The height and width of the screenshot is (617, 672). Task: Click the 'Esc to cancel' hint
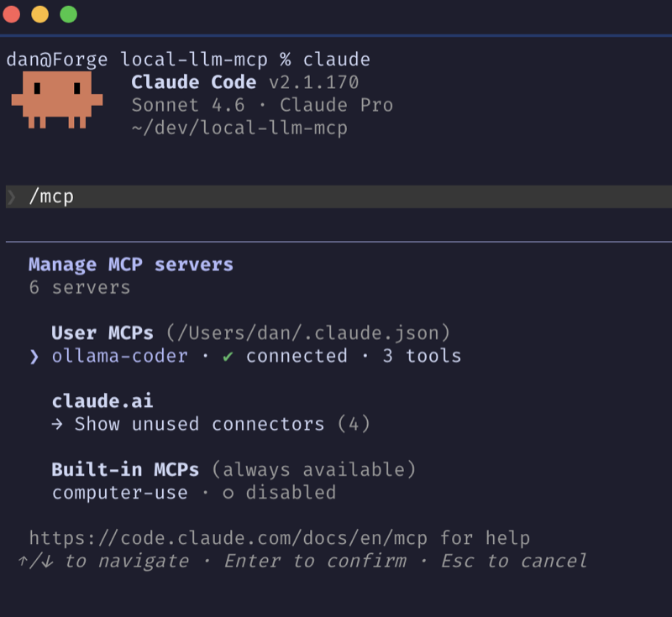coord(513,561)
